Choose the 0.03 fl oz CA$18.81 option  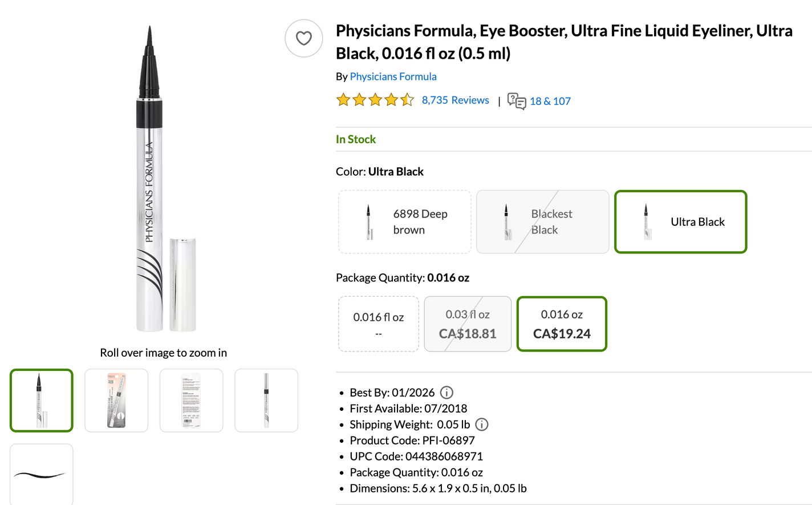point(468,324)
